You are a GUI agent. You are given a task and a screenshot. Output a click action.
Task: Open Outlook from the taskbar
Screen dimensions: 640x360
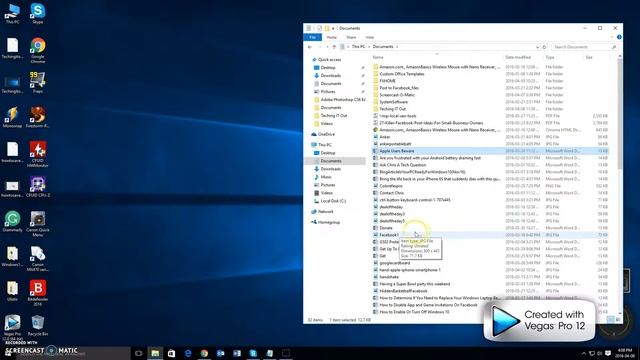[220, 353]
